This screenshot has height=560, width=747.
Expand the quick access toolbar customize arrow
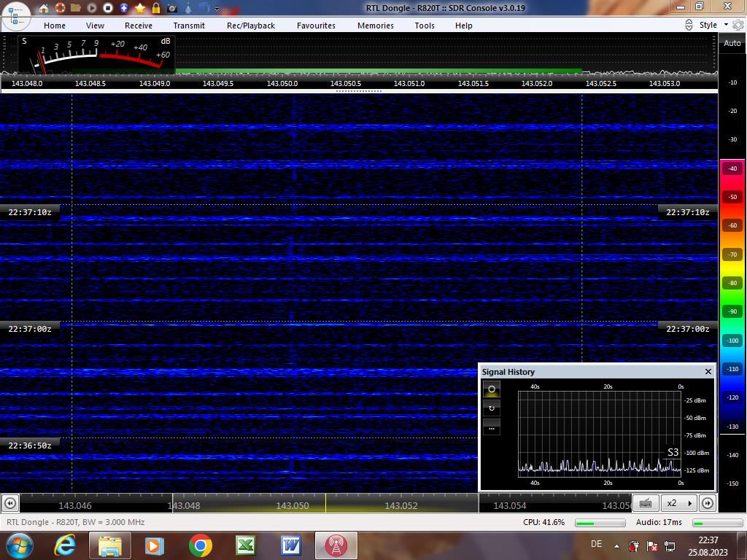[x=217, y=8]
